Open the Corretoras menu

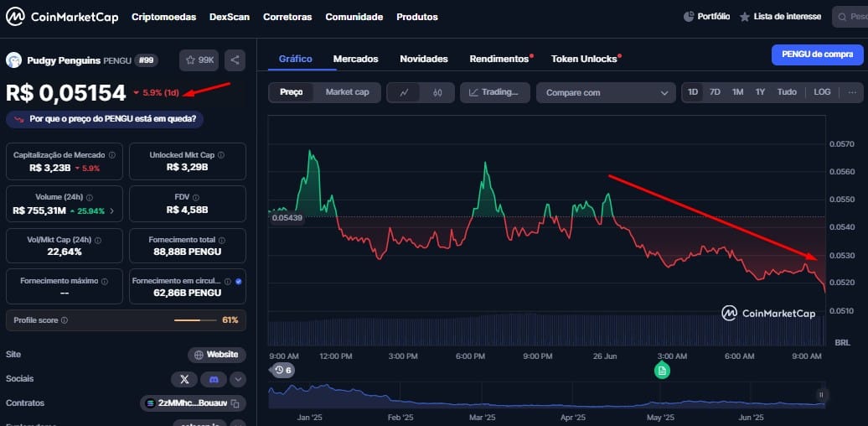pyautogui.click(x=287, y=17)
